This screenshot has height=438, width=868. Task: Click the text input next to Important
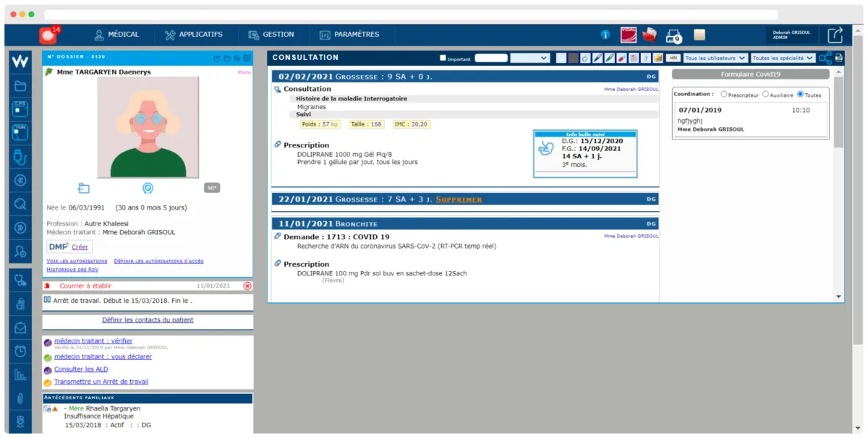coord(491,58)
